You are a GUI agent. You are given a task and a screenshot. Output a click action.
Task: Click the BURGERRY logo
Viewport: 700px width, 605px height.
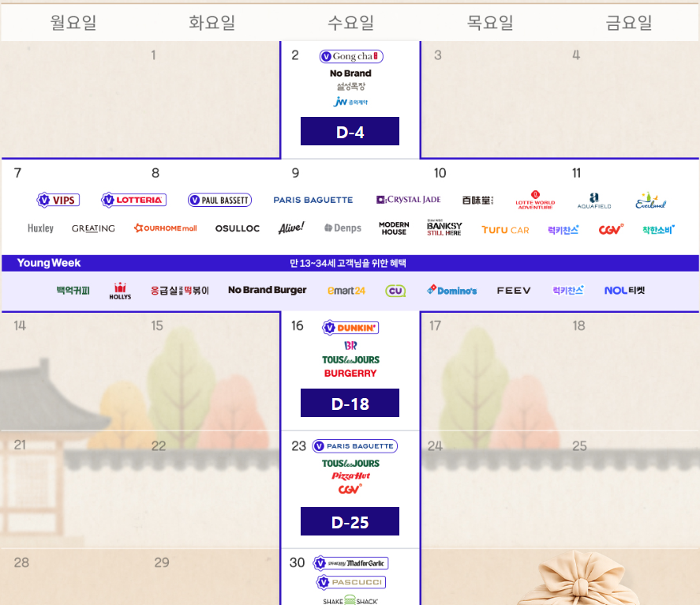[350, 374]
